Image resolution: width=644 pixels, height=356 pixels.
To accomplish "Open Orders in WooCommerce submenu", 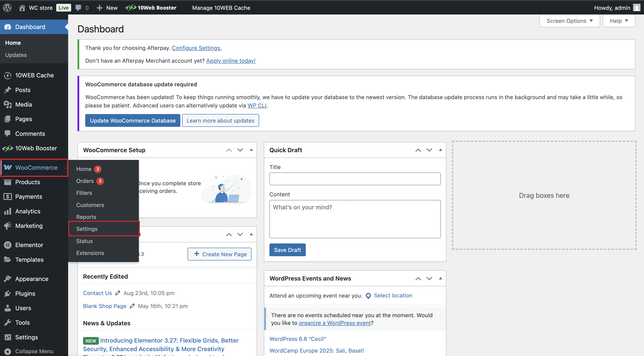I will click(x=85, y=181).
